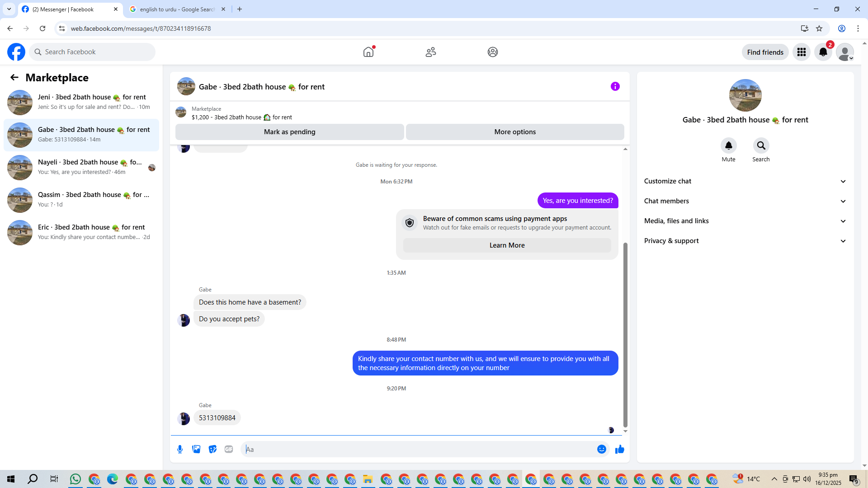The image size is (868, 488).
Task: Open the $1,200 Marketplace listing link
Action: (242, 117)
